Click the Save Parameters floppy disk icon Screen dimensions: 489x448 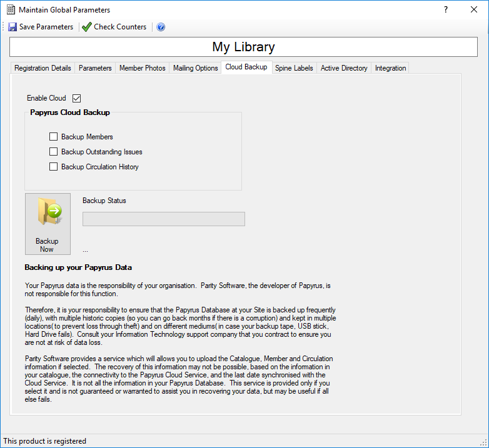13,27
